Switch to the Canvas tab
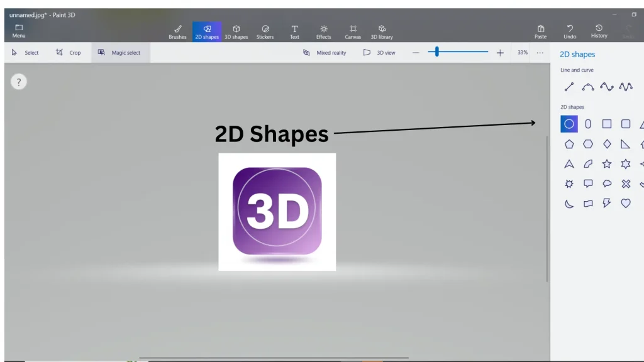 353,31
